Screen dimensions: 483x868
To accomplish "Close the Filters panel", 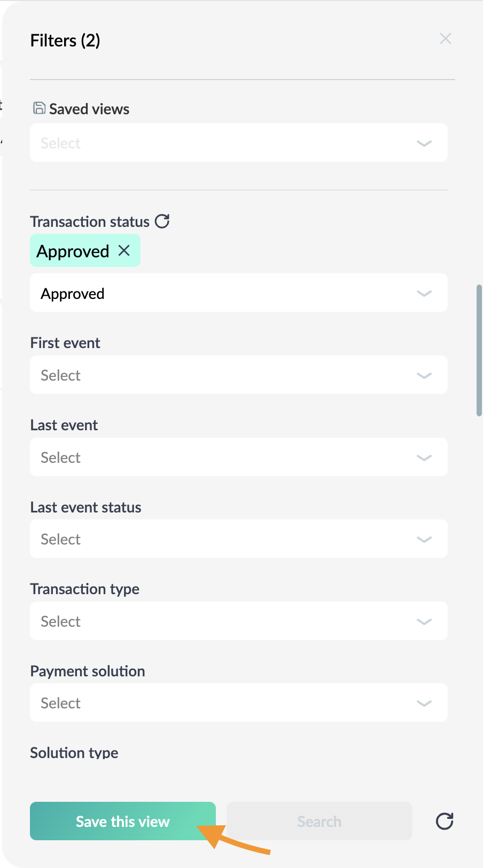I will point(446,38).
